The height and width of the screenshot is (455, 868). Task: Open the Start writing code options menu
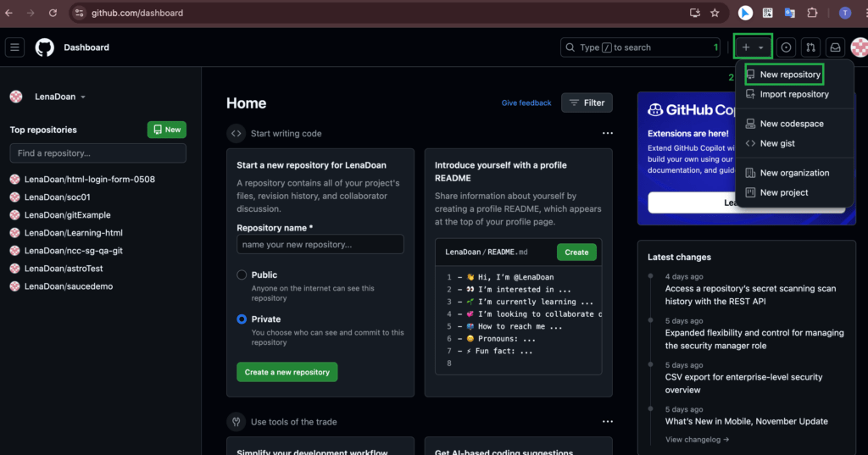607,133
